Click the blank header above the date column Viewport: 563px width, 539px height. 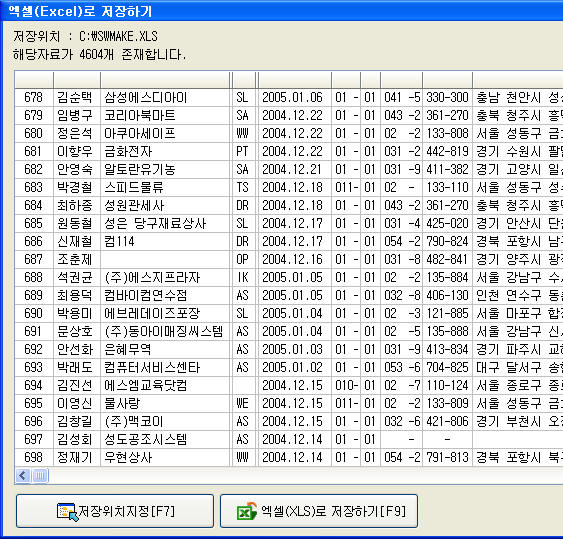294,80
